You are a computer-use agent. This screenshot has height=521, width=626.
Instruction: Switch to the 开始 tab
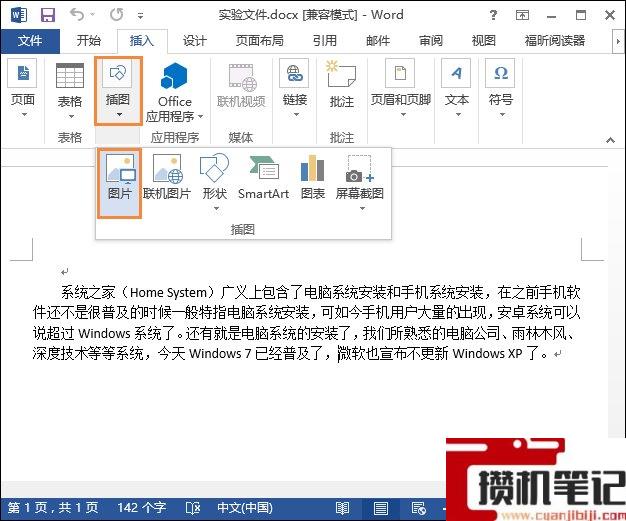click(89, 41)
